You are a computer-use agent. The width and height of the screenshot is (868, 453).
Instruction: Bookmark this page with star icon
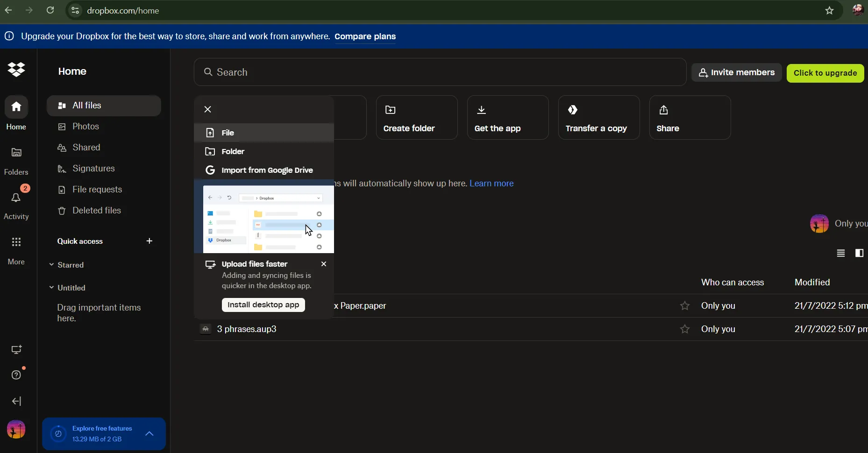[830, 10]
